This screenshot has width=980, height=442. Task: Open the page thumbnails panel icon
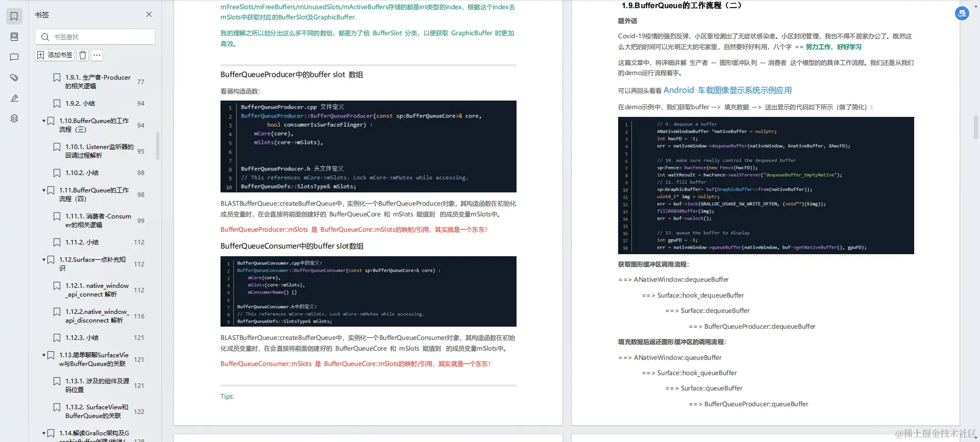click(x=14, y=37)
